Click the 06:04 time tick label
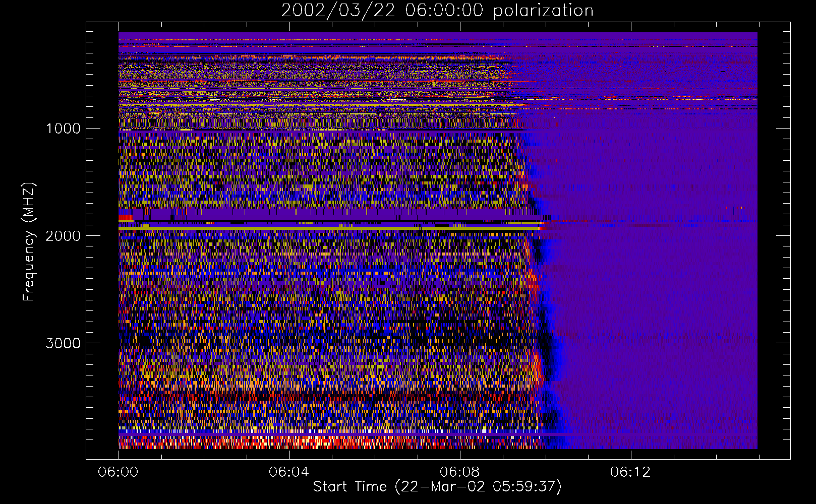This screenshot has height=504, width=816. (288, 472)
